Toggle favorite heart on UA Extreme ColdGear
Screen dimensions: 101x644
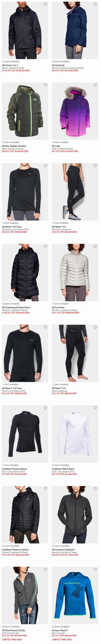click(95, 489)
